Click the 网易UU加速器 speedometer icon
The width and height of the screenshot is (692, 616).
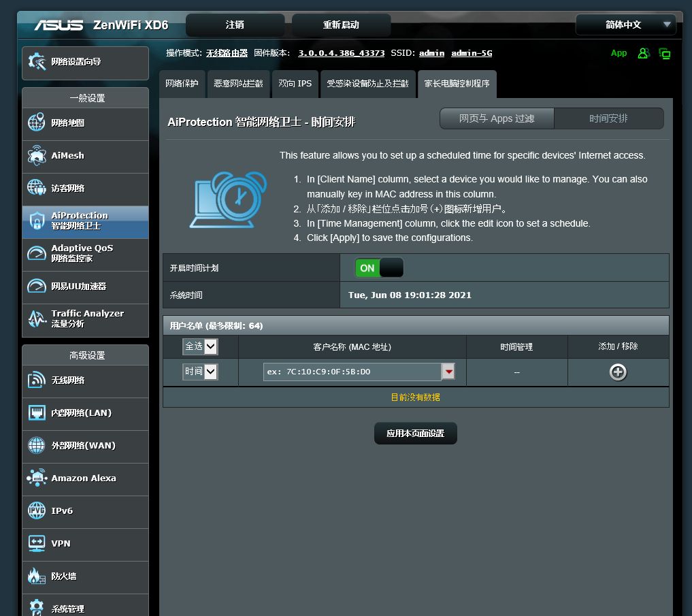[37, 286]
